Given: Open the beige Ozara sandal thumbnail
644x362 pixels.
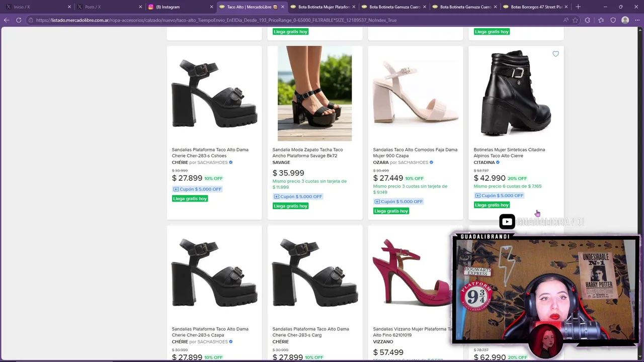Looking at the screenshot, I should [415, 94].
